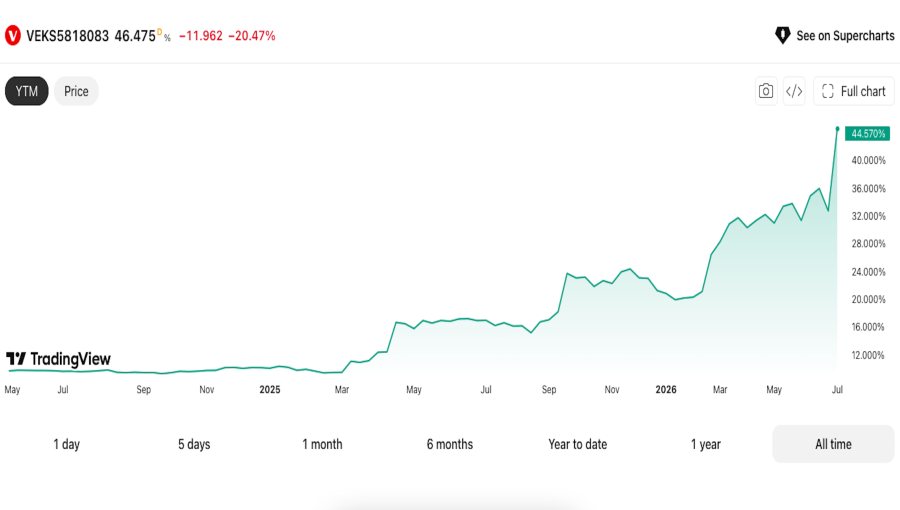This screenshot has height=510, width=900.
Task: Select the All time range
Action: pyautogui.click(x=833, y=444)
